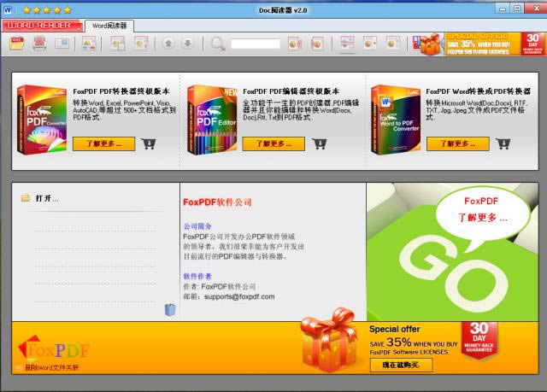Click the 软件作者 blue heading
The height and width of the screenshot is (392, 547).
point(197,277)
